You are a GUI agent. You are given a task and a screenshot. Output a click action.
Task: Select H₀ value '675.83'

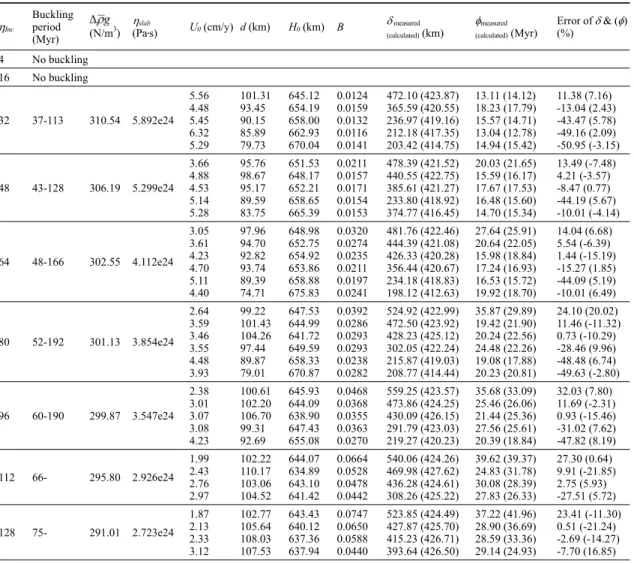click(304, 293)
